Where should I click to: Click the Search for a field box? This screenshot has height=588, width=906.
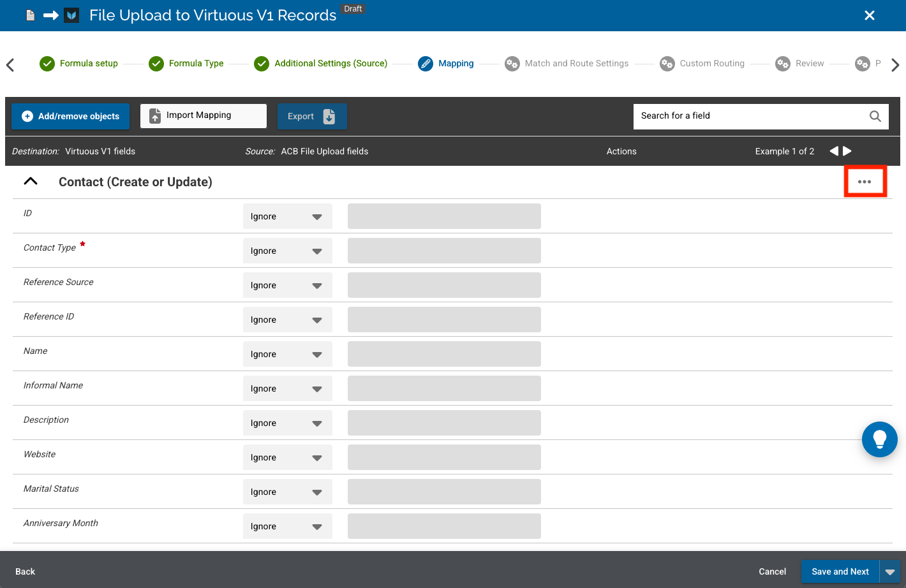[x=761, y=116]
